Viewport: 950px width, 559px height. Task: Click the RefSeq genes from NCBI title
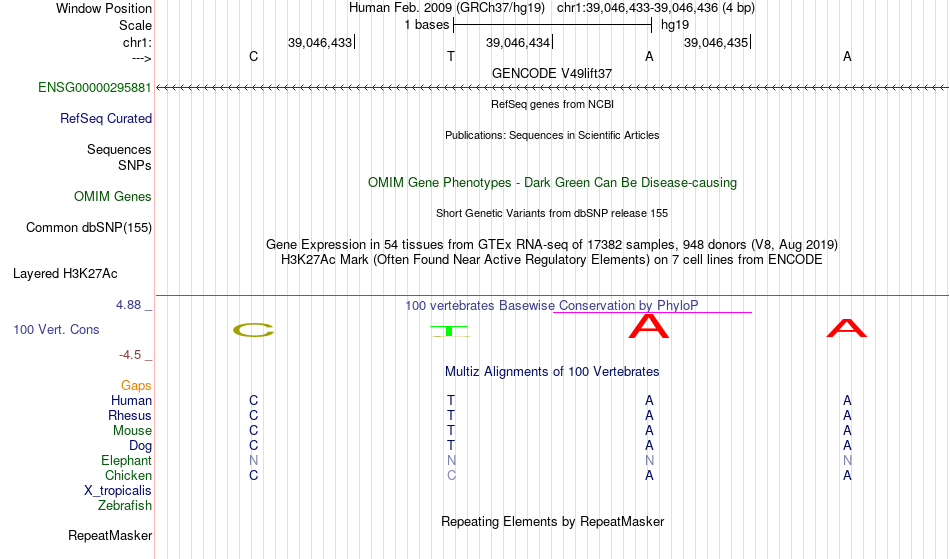coord(553,104)
